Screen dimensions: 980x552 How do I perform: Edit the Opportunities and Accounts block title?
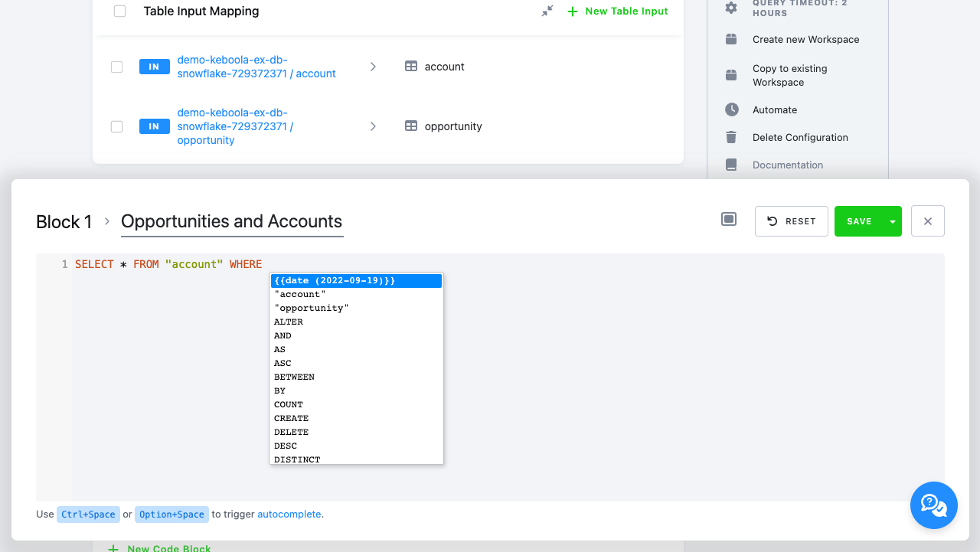[231, 221]
